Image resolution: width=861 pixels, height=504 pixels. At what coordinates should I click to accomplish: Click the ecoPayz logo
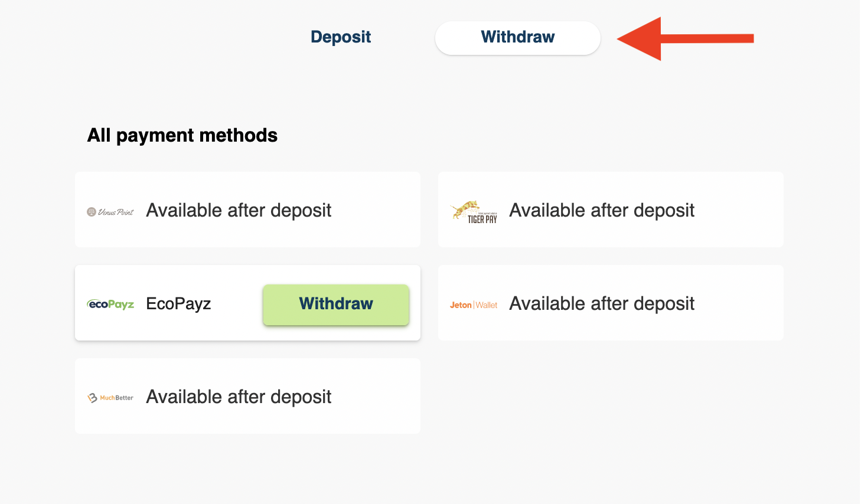pyautogui.click(x=110, y=304)
